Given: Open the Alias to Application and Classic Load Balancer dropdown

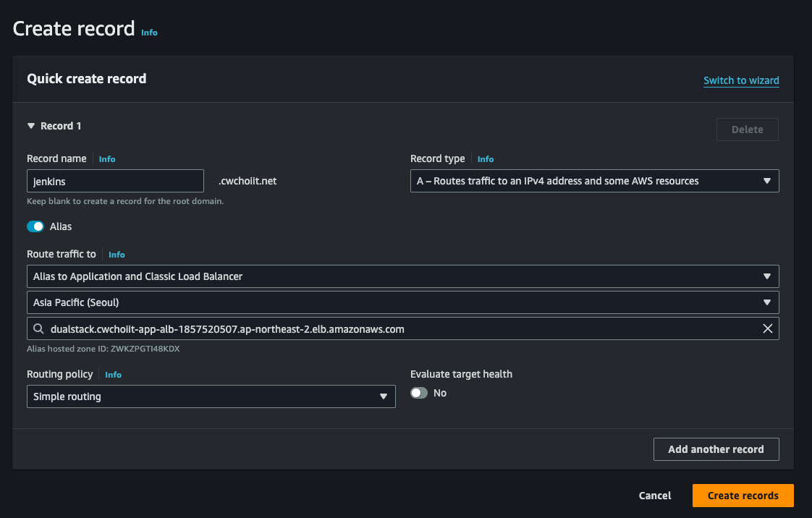Looking at the screenshot, I should tap(403, 276).
